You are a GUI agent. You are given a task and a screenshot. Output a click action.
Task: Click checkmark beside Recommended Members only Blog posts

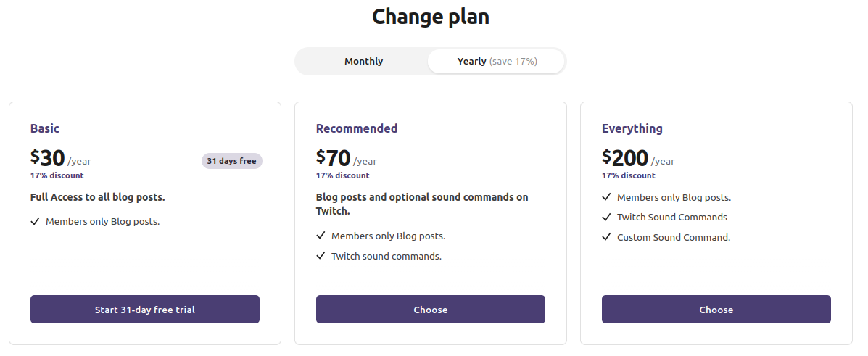coord(321,236)
